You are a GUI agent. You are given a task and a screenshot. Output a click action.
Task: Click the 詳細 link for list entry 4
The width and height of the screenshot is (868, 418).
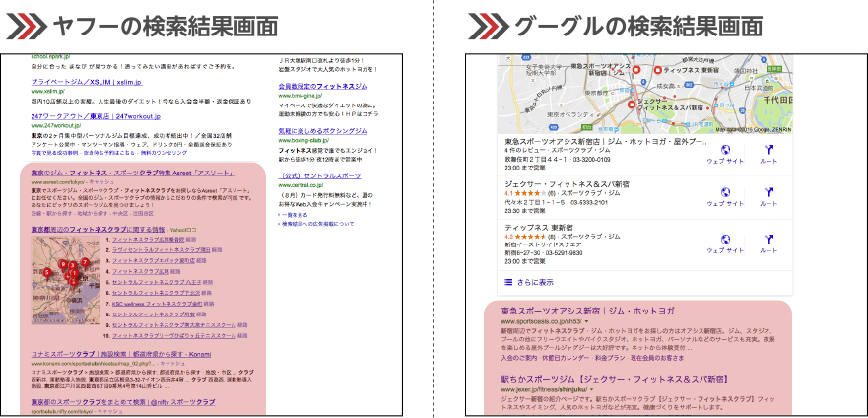(x=175, y=272)
